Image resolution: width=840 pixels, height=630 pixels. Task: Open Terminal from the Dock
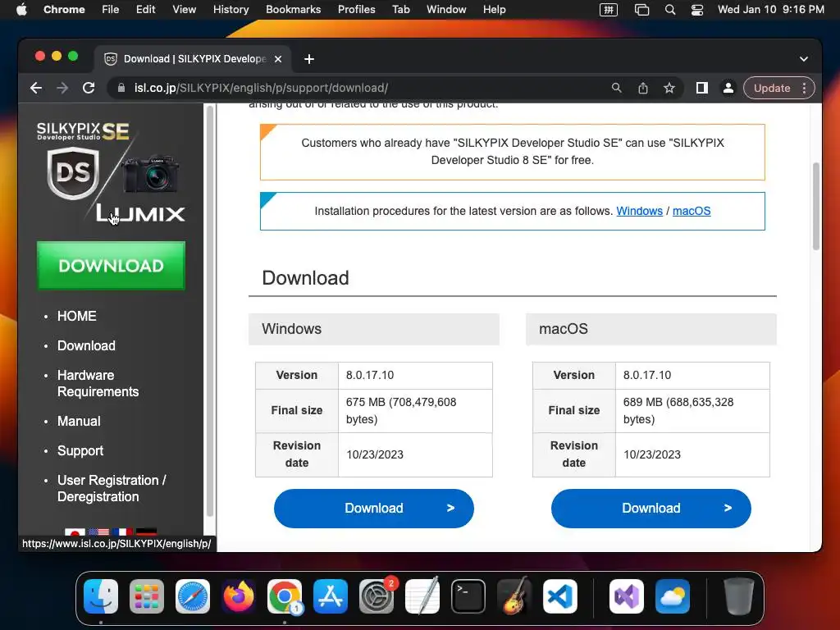click(x=468, y=596)
